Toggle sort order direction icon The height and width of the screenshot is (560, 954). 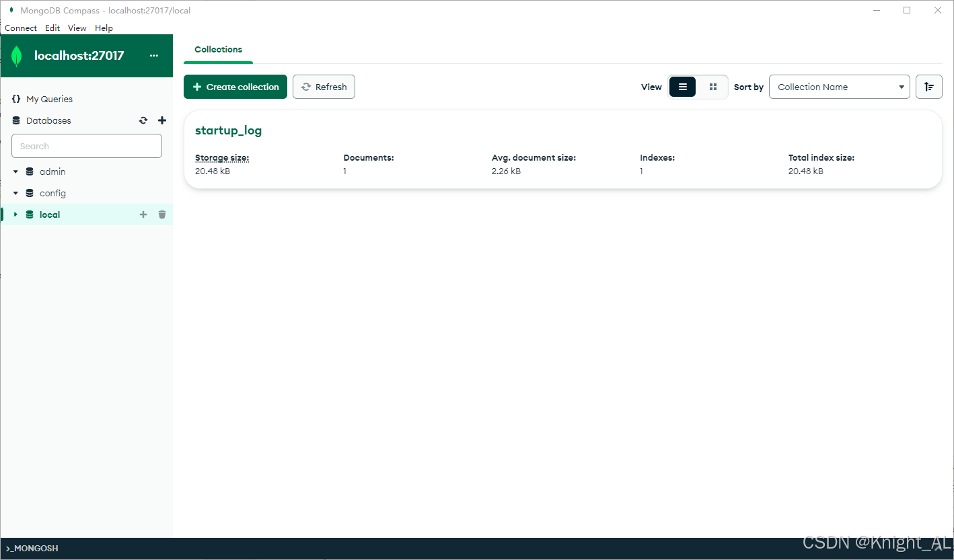pos(929,87)
